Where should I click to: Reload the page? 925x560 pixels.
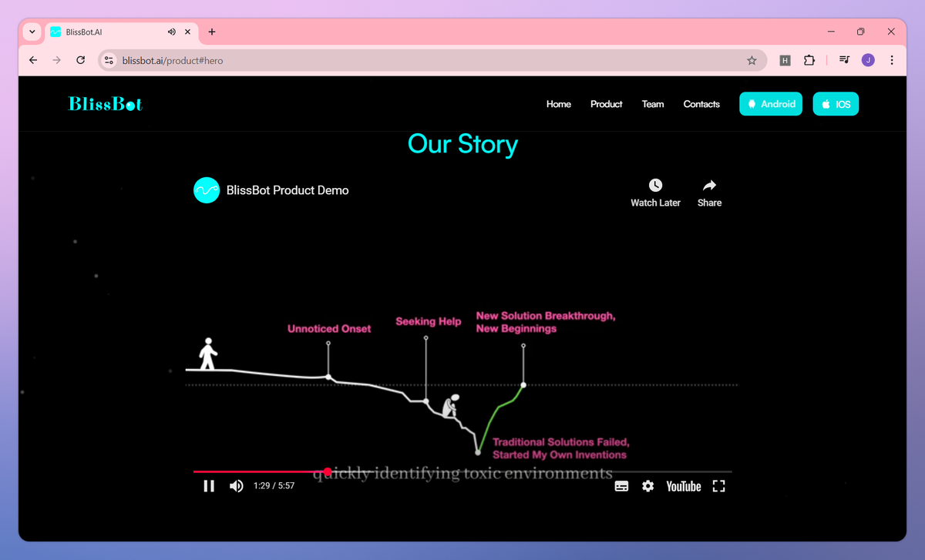click(x=80, y=60)
